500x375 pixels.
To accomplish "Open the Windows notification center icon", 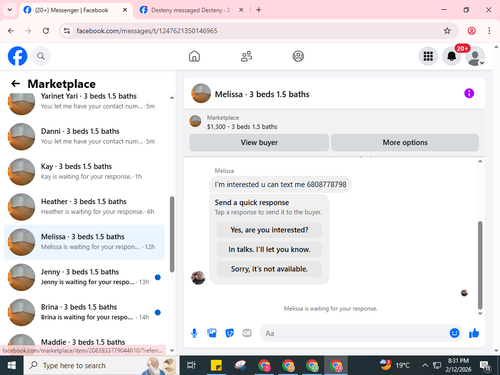I will tap(485, 366).
